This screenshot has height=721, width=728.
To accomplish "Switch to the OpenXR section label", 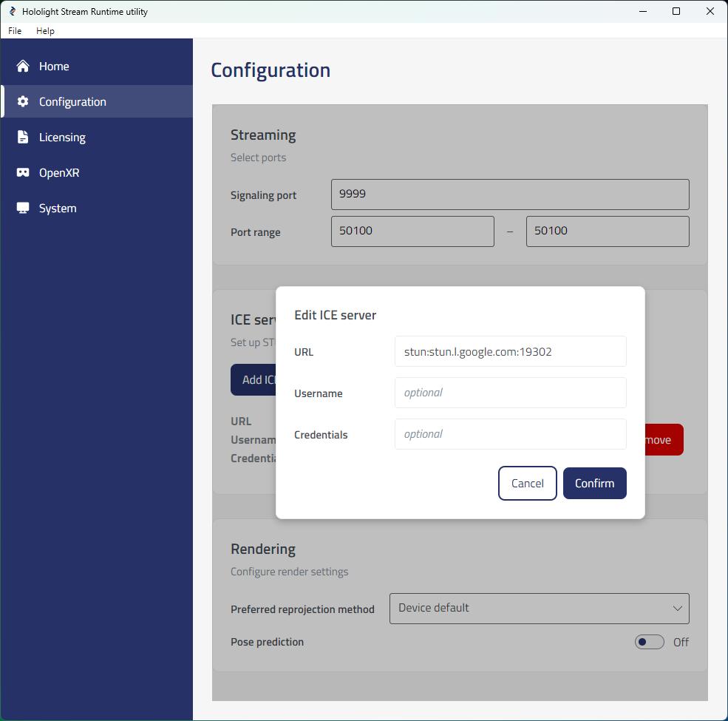I will pos(59,173).
